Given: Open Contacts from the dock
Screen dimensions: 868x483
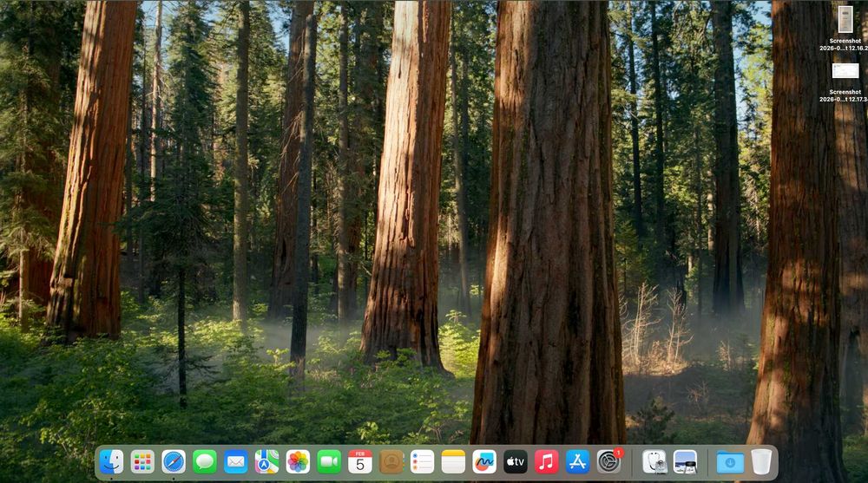Looking at the screenshot, I should (x=391, y=461).
